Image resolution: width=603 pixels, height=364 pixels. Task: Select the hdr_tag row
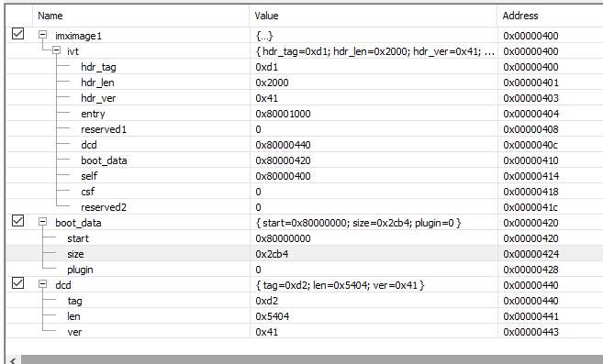tap(305, 67)
